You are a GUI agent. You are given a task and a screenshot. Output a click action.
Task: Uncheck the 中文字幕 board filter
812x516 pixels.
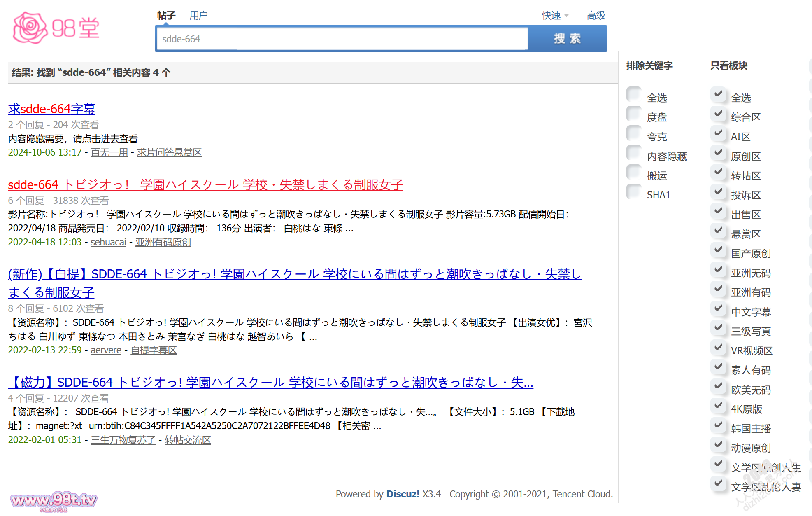pos(718,308)
